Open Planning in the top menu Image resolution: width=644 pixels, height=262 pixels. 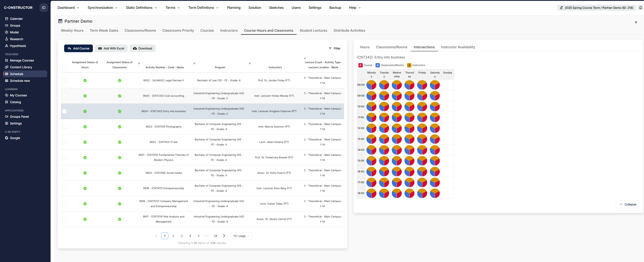pyautogui.click(x=233, y=7)
